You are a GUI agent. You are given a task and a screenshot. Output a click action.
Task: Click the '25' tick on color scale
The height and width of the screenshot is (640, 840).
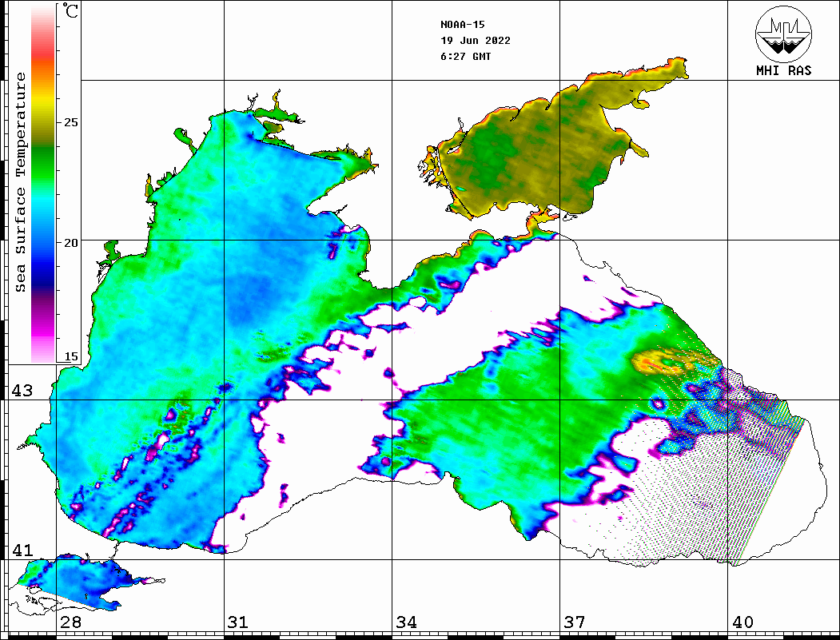pyautogui.click(x=70, y=122)
